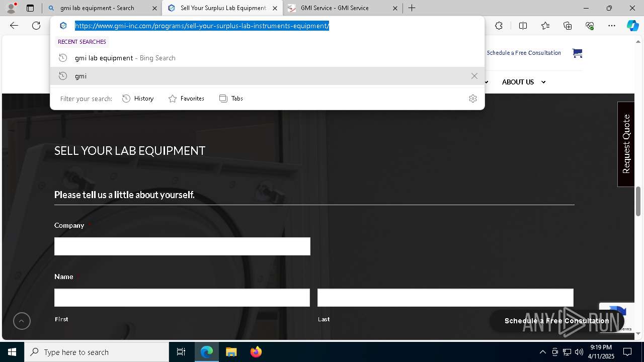Click the floating 'Schedule a Free Consultation' button

[x=557, y=321]
